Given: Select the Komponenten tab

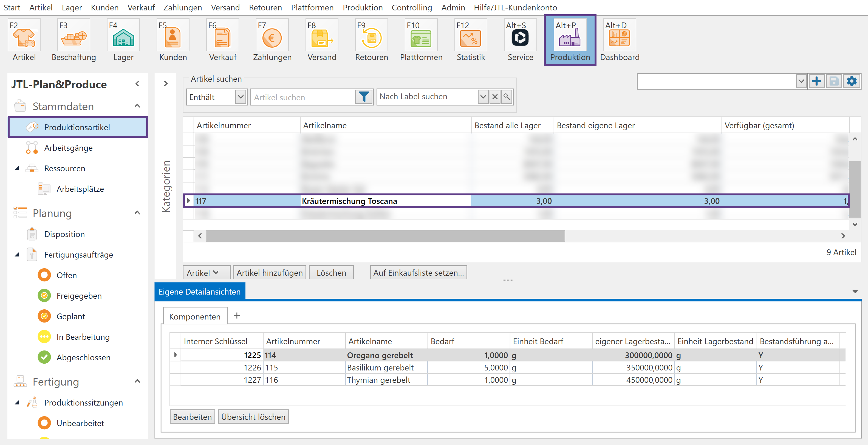Looking at the screenshot, I should click(195, 316).
